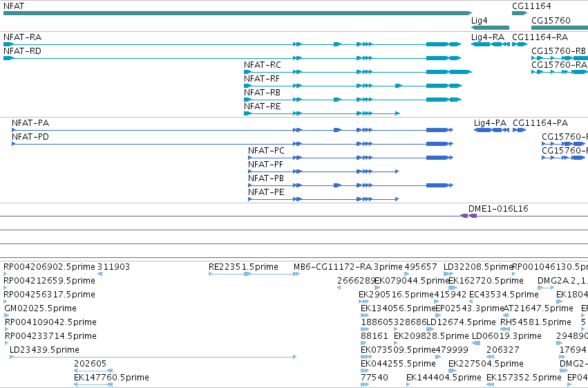588x388 pixels.
Task: Select EK144404.5prime EST label
Action: click(444, 378)
